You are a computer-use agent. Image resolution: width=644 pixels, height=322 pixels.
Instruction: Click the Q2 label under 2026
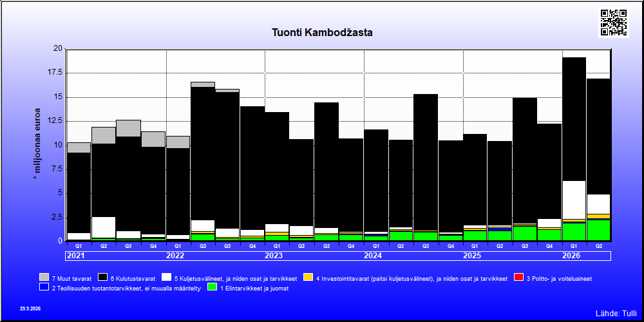point(598,246)
